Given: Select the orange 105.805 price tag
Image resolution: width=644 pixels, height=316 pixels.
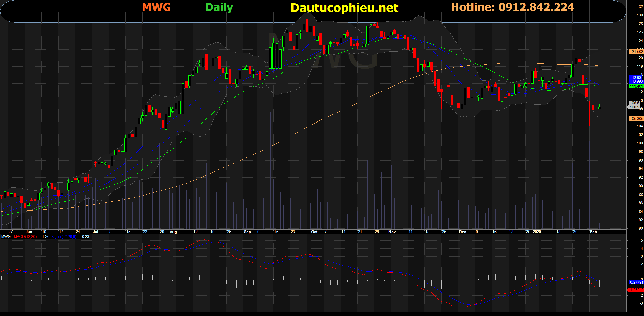Looking at the screenshot, I should [636, 119].
